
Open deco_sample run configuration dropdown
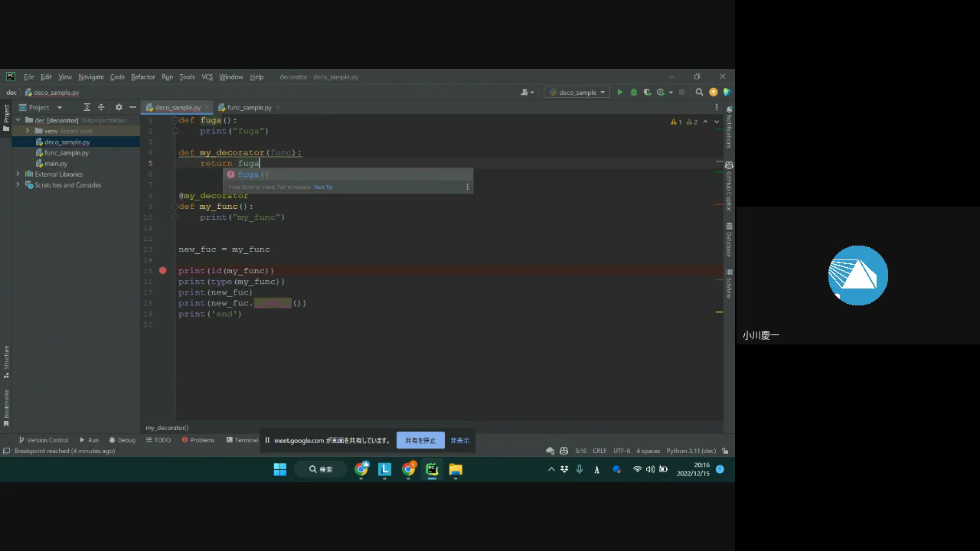pyautogui.click(x=577, y=93)
